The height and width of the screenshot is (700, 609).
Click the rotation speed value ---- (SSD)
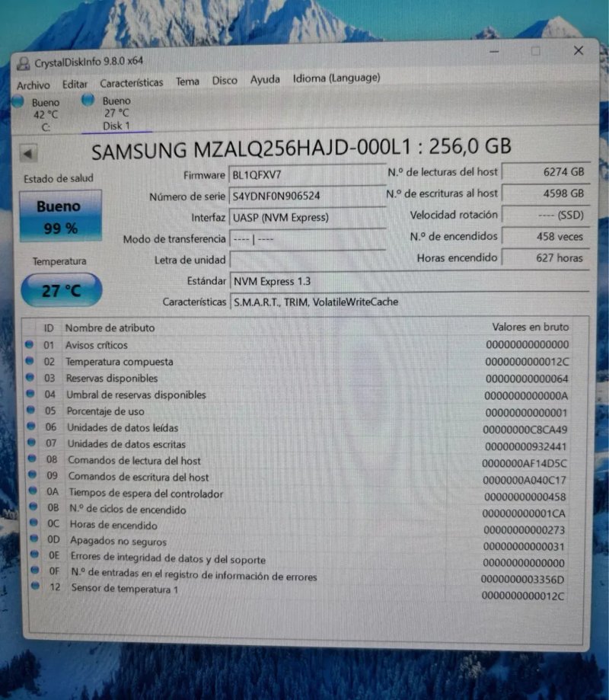(x=546, y=215)
